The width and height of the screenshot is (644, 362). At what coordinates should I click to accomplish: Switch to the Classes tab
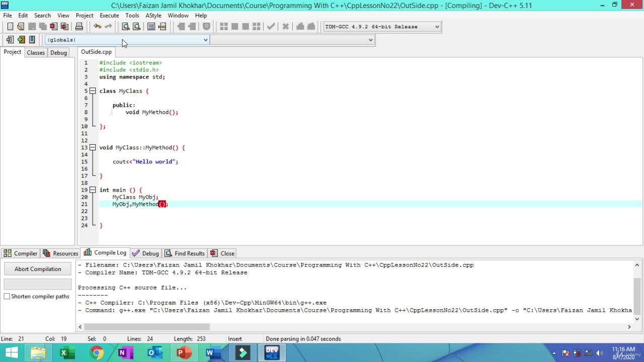click(x=36, y=53)
